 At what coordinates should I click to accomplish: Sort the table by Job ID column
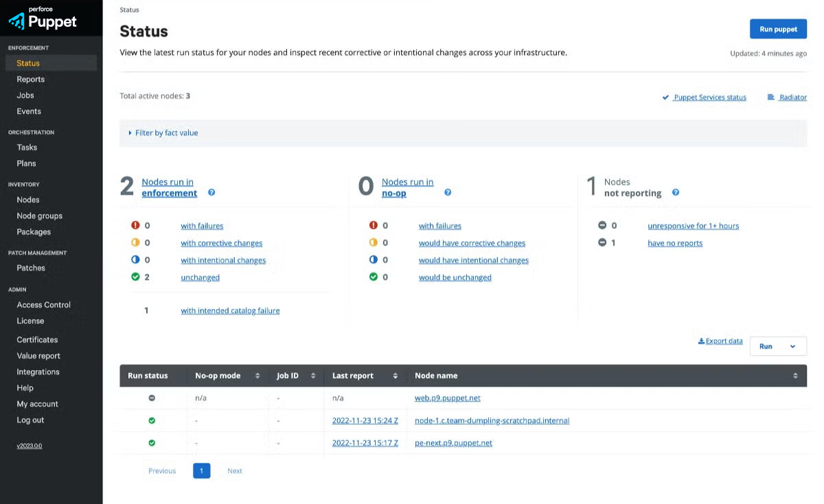pos(312,376)
